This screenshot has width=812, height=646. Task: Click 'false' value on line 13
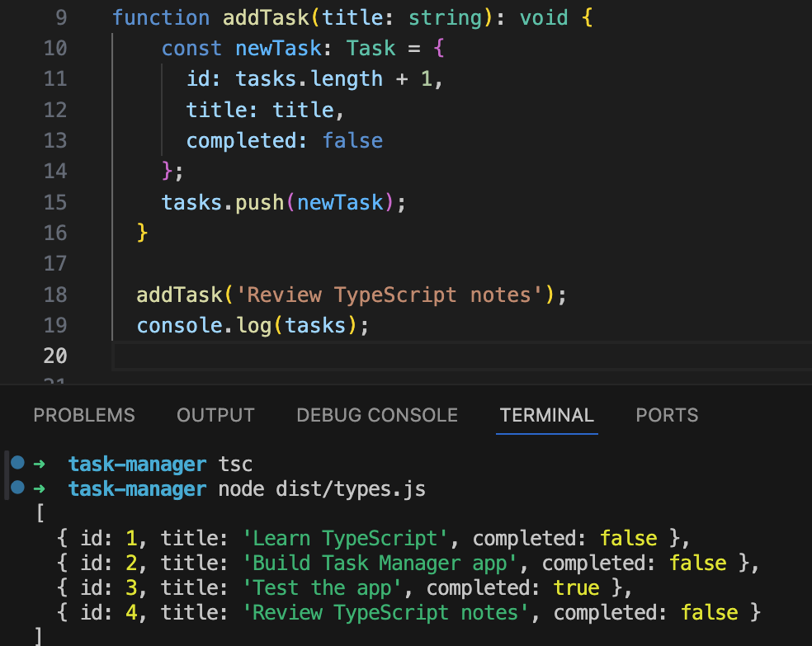pos(352,141)
